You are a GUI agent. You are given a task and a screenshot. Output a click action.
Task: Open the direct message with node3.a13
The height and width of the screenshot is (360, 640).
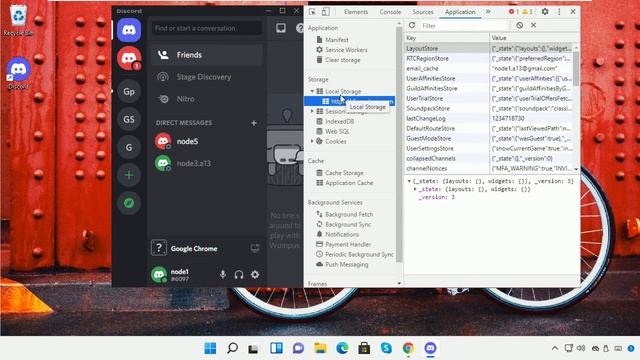tap(207, 163)
